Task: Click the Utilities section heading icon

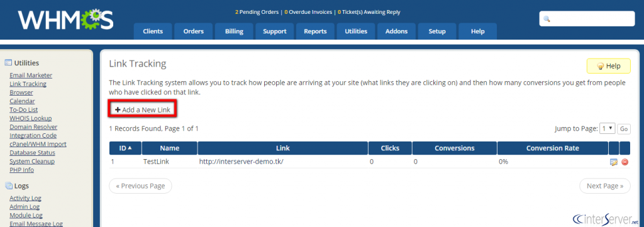Action: (x=8, y=63)
